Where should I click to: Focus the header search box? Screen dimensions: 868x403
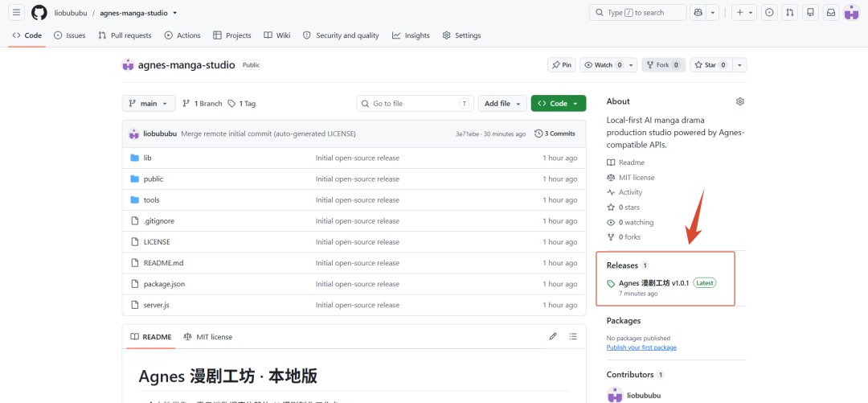pos(637,12)
